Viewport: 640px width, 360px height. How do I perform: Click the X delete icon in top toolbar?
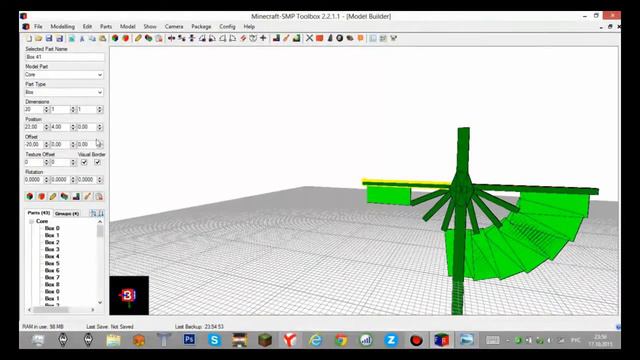click(x=309, y=38)
